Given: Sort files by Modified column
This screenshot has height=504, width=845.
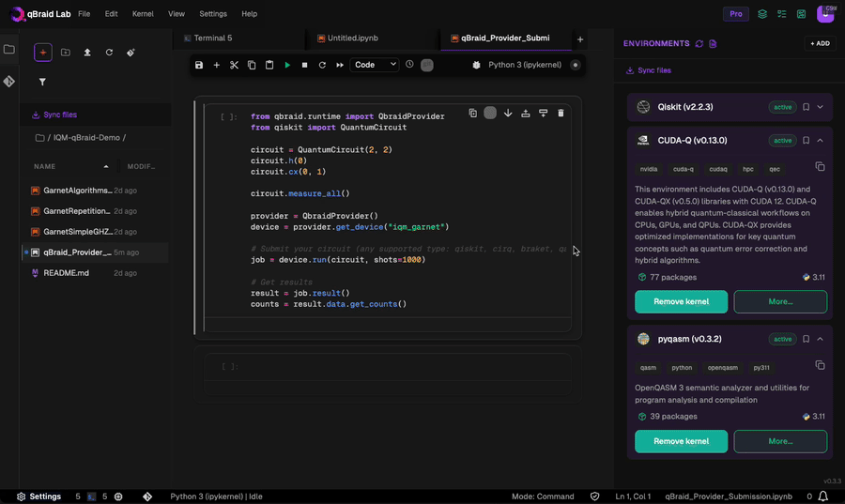Looking at the screenshot, I should coord(141,166).
